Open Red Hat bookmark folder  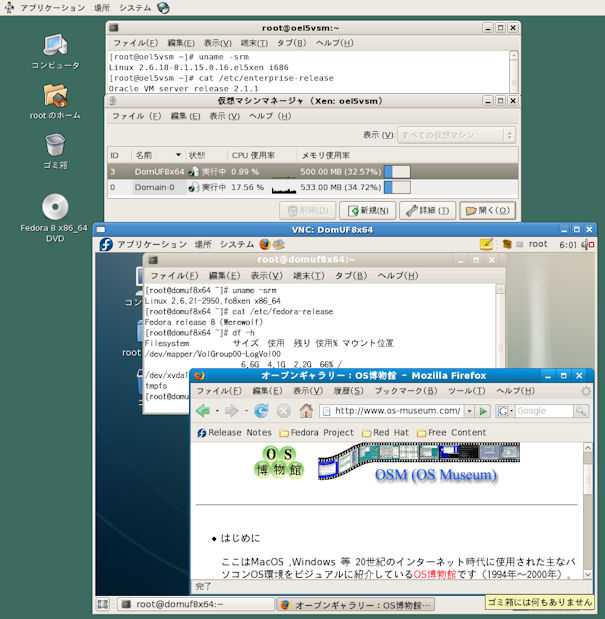[385, 433]
